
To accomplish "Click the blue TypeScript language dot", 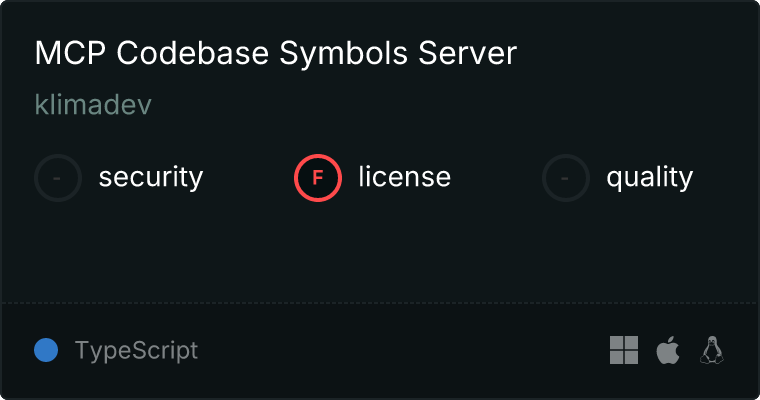I will (46, 350).
